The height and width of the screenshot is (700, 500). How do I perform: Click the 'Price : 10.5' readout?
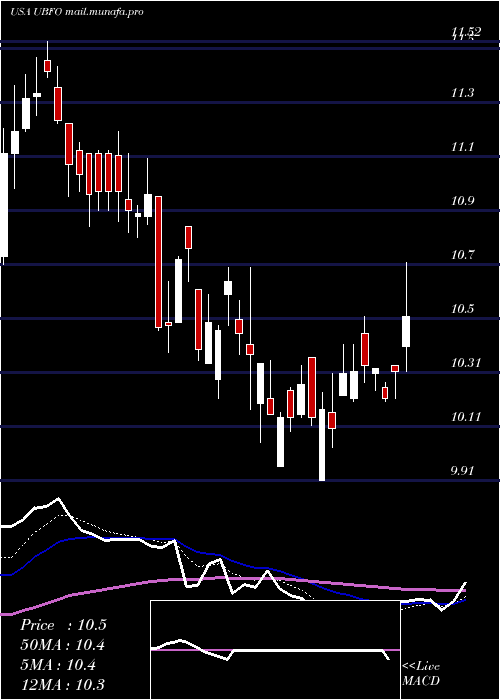(63, 625)
